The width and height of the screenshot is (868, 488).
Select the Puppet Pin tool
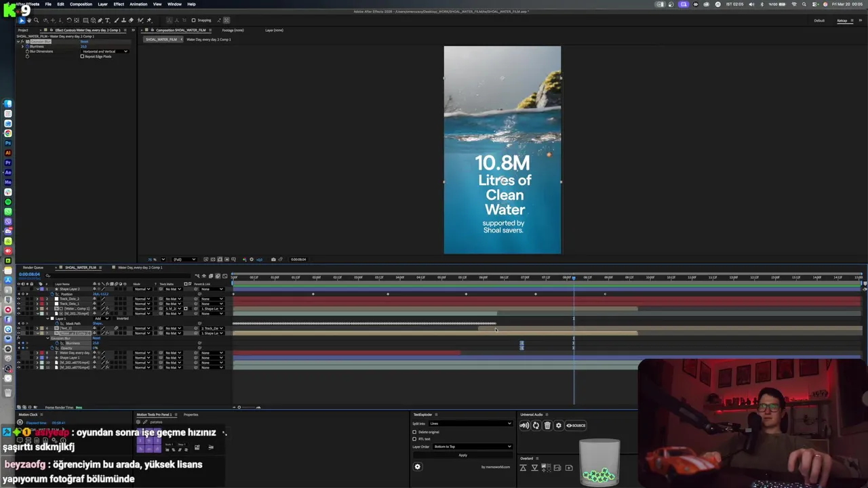149,20
